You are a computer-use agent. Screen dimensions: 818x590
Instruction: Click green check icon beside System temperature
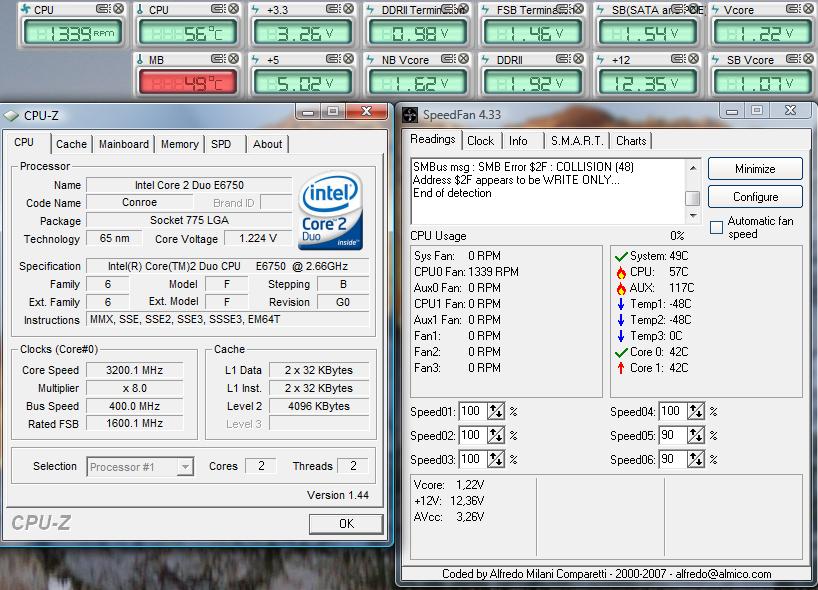621,256
